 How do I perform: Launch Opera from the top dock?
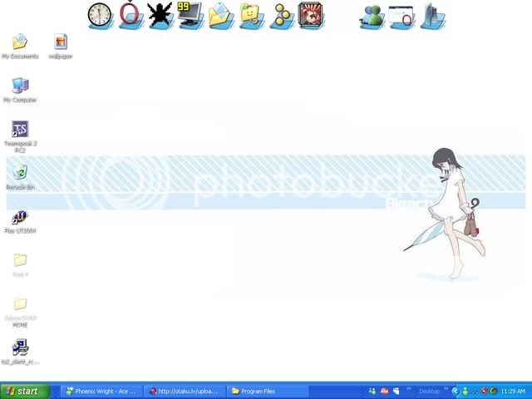click(x=131, y=14)
